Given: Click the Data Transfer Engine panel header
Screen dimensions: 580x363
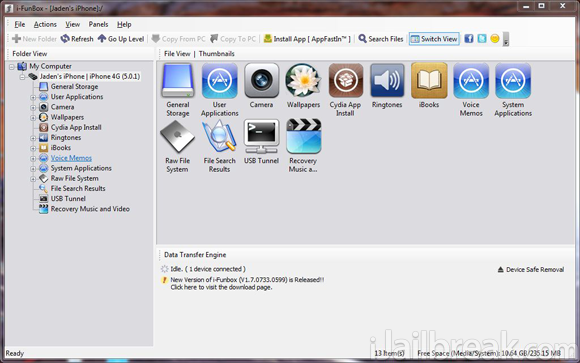Looking at the screenshot, I should pyautogui.click(x=195, y=255).
